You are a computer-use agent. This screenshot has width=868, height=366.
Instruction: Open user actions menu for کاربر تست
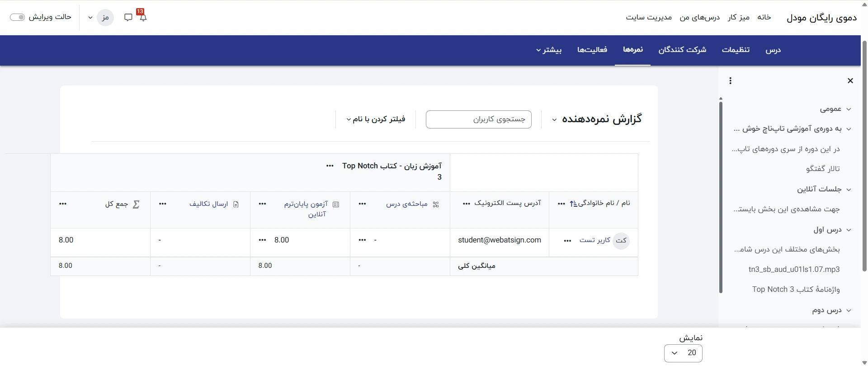click(567, 241)
